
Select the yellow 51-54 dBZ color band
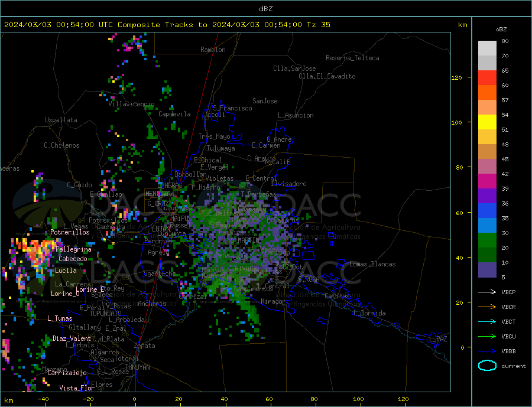point(487,122)
